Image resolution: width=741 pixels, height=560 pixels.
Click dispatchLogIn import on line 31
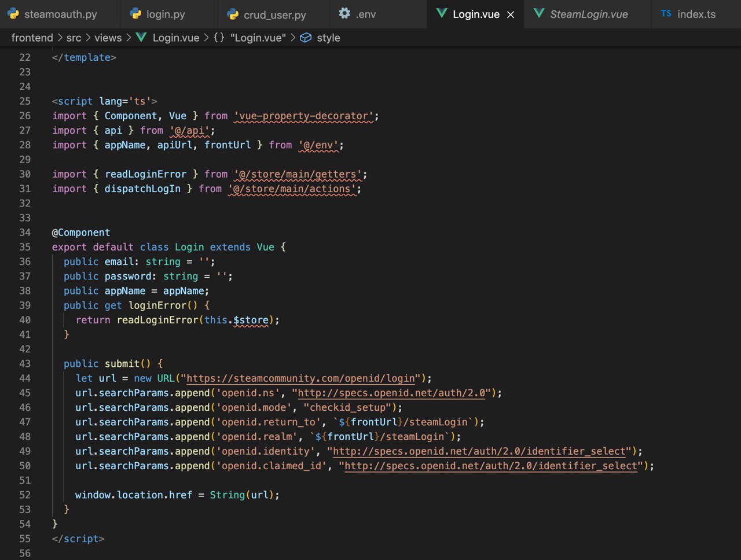click(142, 189)
